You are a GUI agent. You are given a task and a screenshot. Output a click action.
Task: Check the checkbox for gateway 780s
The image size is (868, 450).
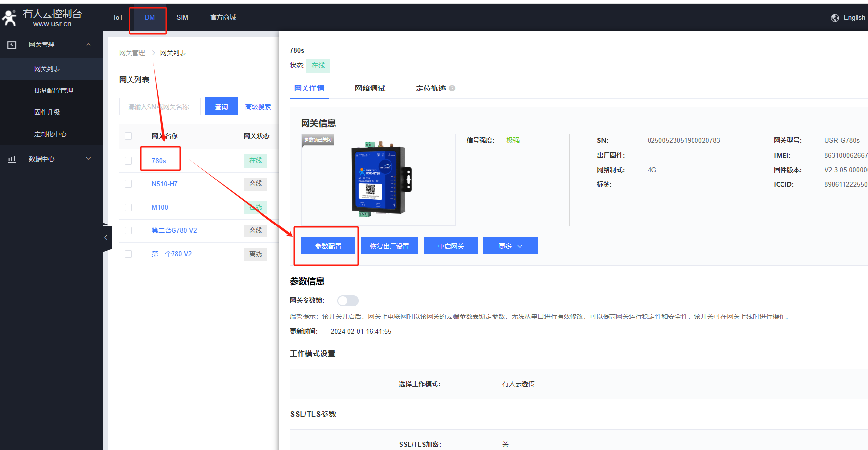click(x=129, y=161)
